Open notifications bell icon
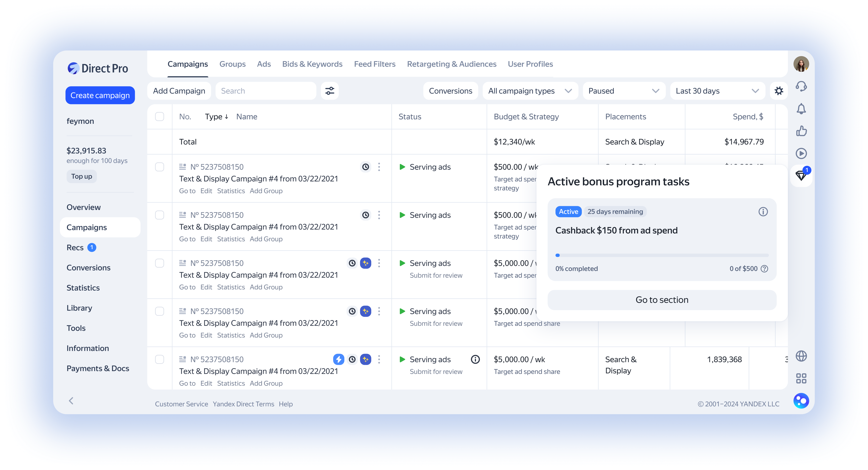 pos(801,109)
